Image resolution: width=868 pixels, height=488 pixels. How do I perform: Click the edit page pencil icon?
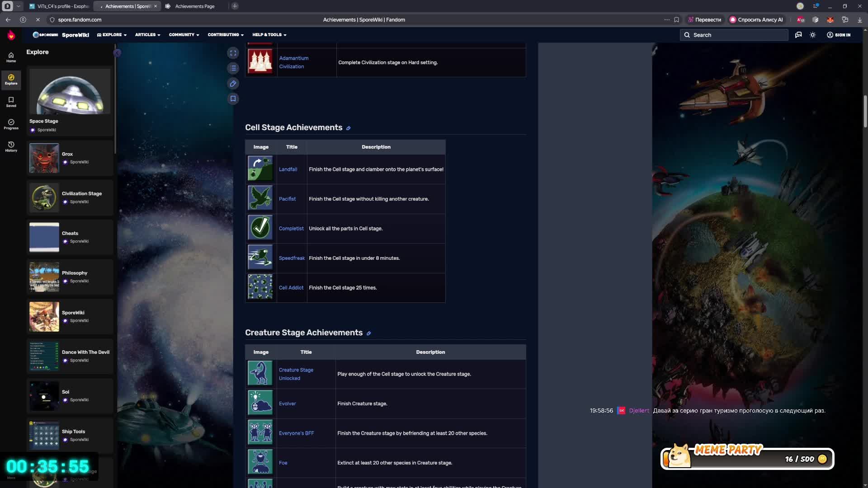233,84
